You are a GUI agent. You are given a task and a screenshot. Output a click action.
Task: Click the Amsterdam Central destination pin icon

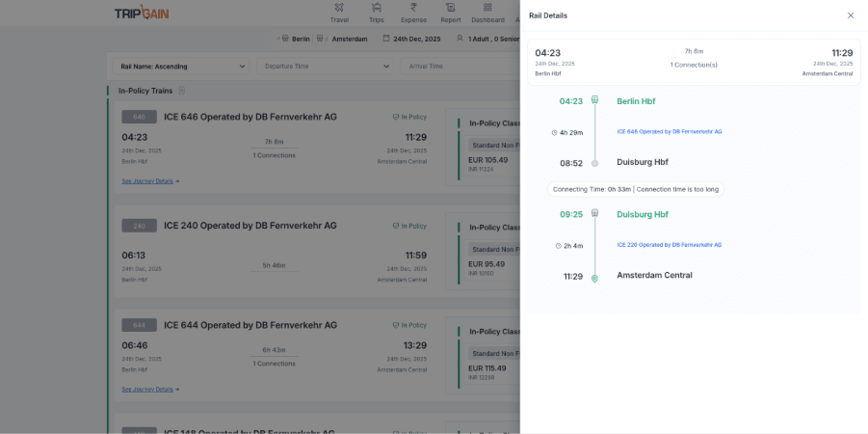pos(594,278)
